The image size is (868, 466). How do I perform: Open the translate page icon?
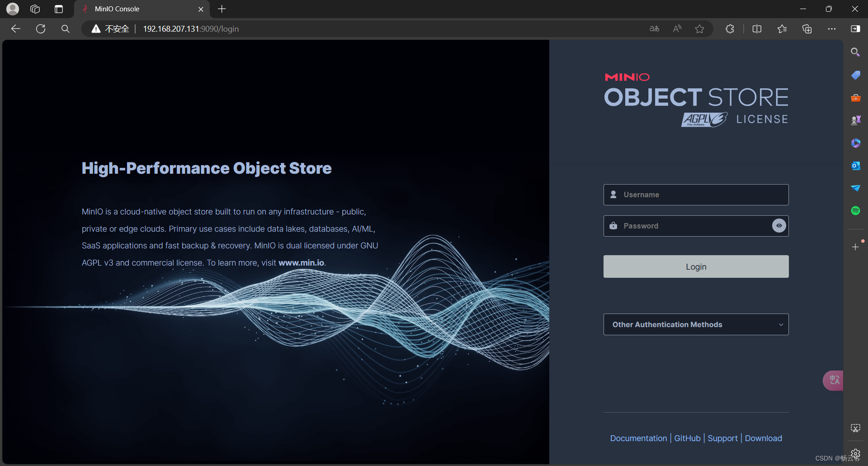[x=654, y=29]
